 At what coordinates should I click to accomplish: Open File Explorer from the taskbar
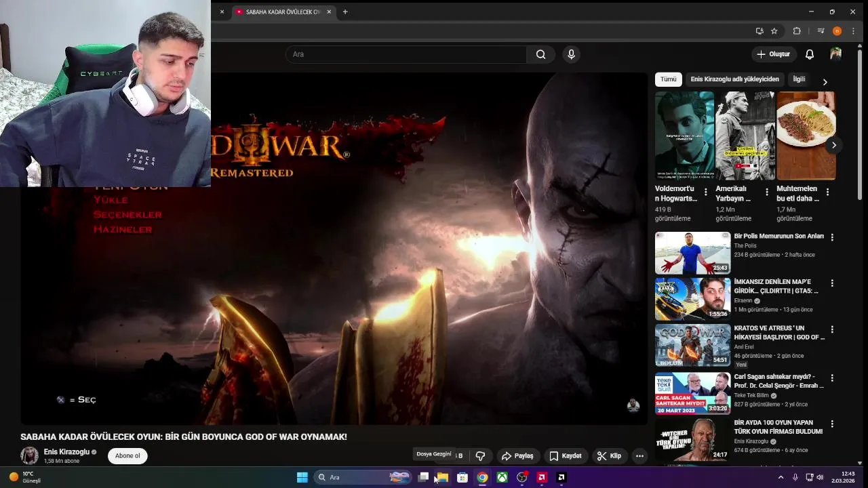pyautogui.click(x=442, y=477)
